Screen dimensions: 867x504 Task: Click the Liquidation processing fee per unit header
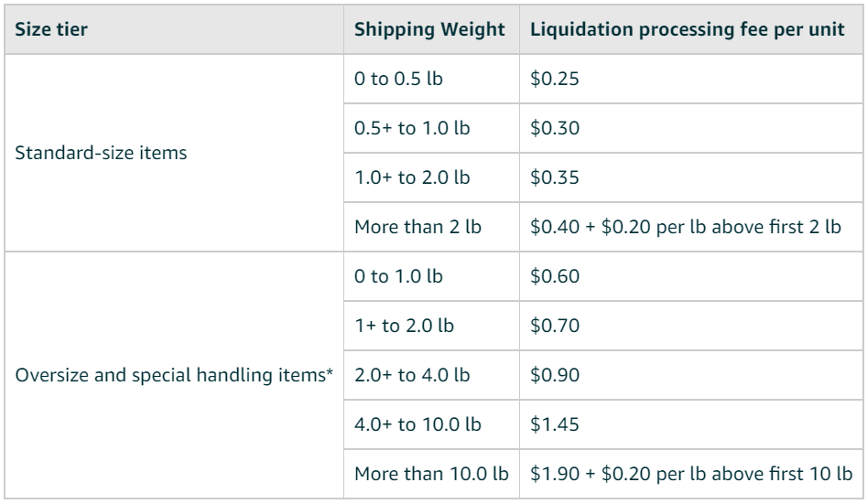[691, 29]
